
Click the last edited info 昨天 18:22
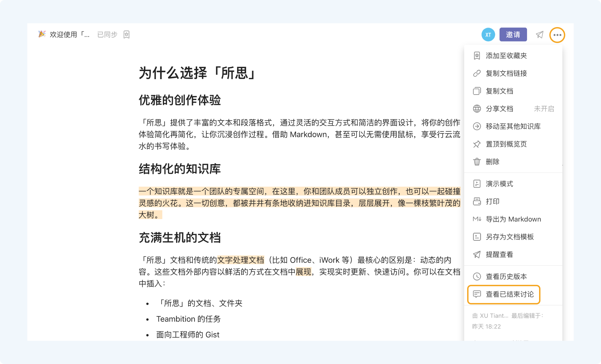pos(486,326)
